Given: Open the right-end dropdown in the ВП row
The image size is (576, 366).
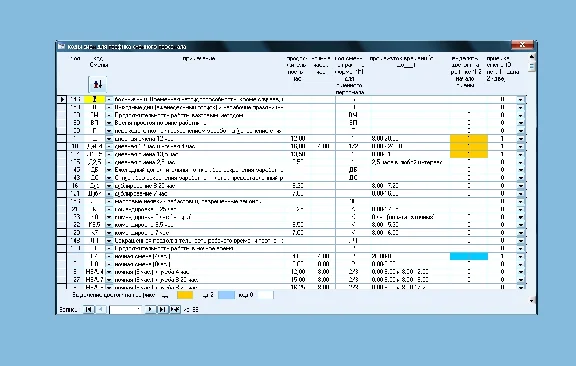Looking at the screenshot, I should pos(521,123).
